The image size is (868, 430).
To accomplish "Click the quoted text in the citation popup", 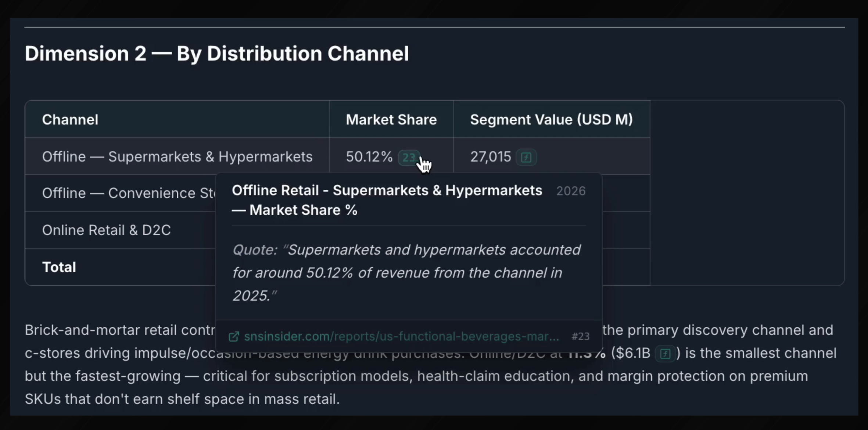I will 406,273.
